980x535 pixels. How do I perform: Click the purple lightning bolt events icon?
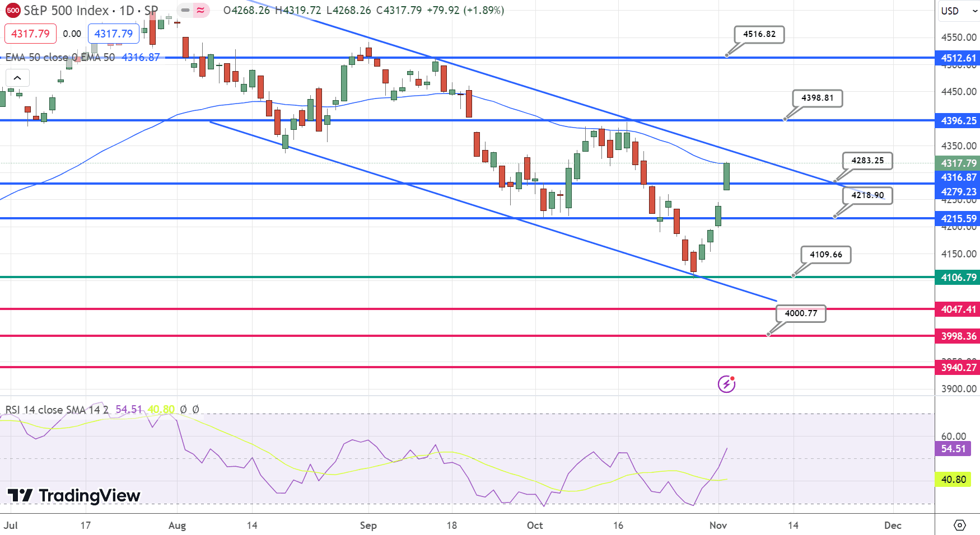tap(726, 384)
